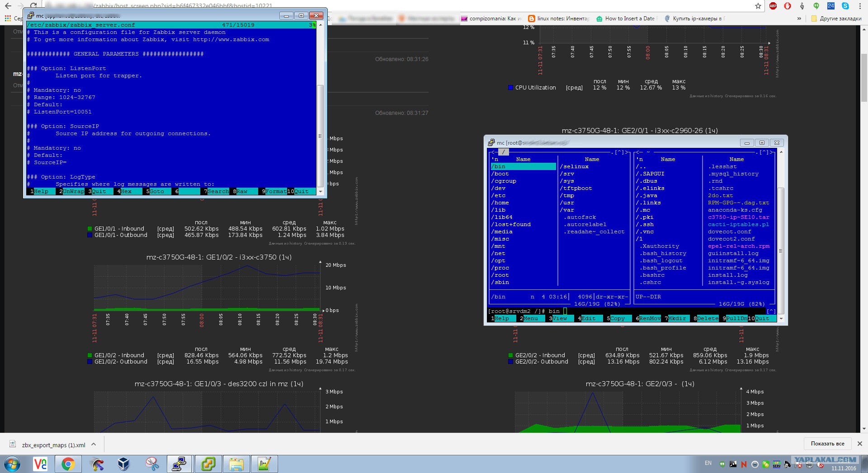Viewport: 868px width, 473px height.
Task: Open the Chrome Apps shortcut
Action: 8,19
